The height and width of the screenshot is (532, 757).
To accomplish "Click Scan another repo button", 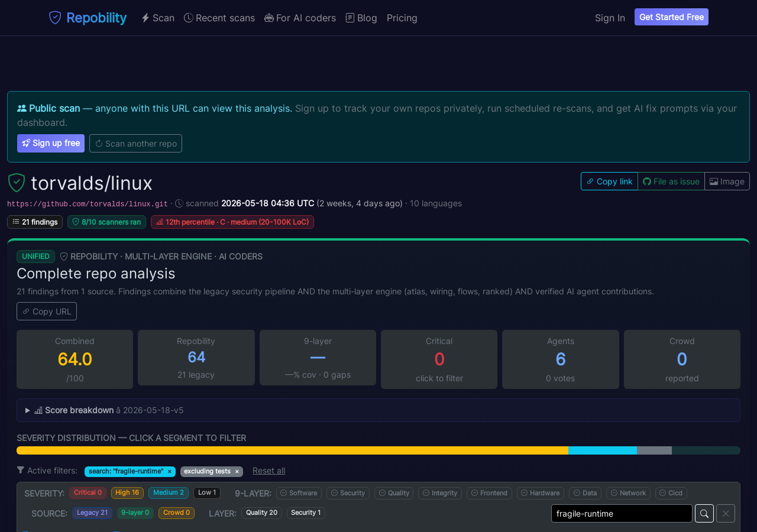I will coord(135,143).
